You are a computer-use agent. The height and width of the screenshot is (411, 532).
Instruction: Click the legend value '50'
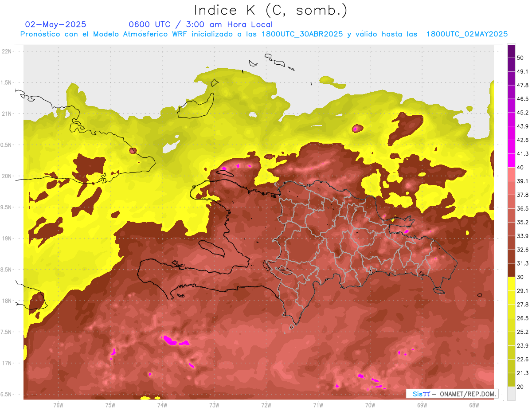521,58
